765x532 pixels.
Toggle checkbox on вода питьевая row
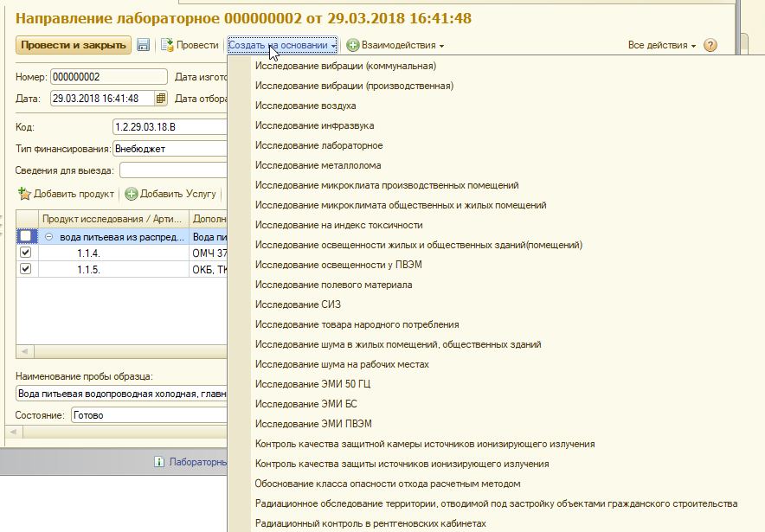click(25, 236)
